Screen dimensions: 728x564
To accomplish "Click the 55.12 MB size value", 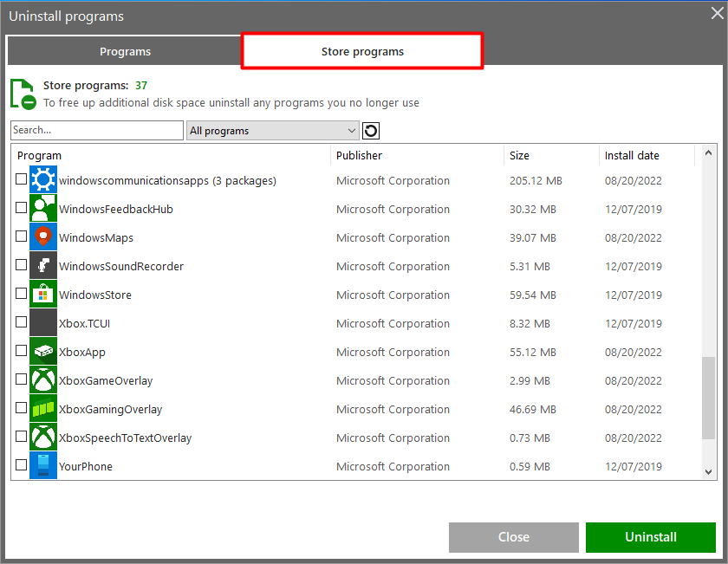I will point(532,353).
